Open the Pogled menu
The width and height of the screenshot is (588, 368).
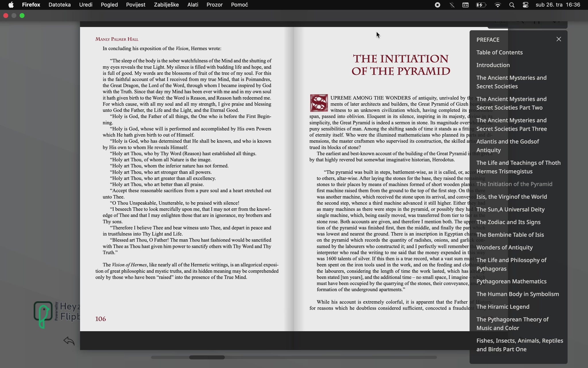109,5
